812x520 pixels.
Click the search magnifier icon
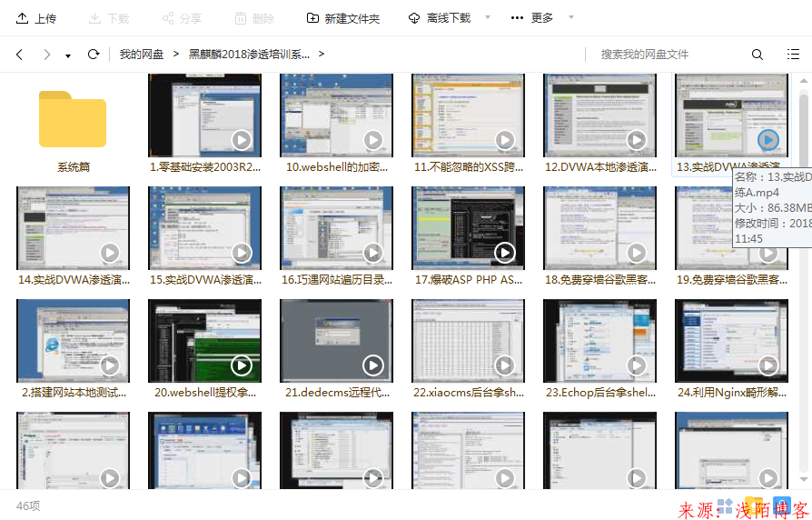758,55
